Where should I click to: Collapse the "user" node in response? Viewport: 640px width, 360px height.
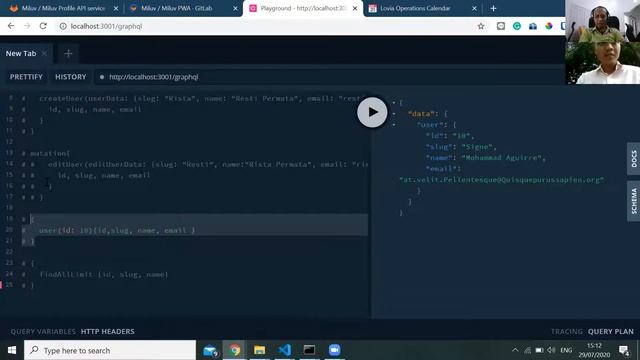394,125
